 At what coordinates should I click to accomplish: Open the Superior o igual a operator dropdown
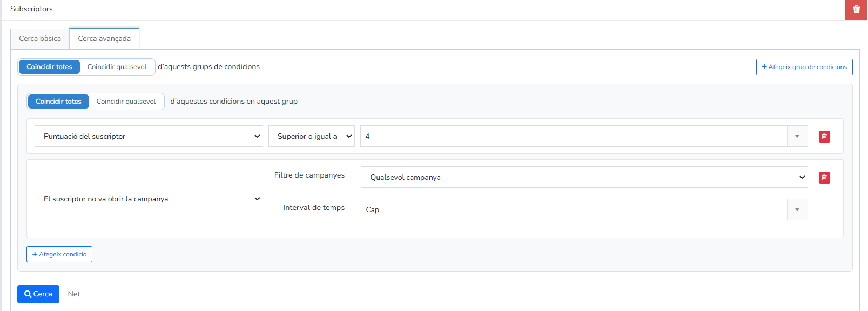(x=312, y=136)
